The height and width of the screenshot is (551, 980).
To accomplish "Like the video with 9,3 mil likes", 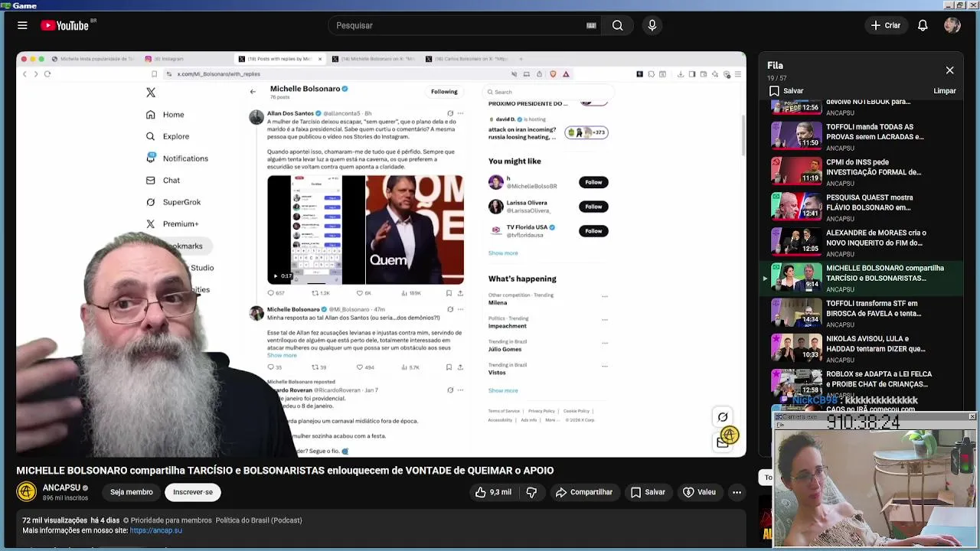I will [493, 492].
